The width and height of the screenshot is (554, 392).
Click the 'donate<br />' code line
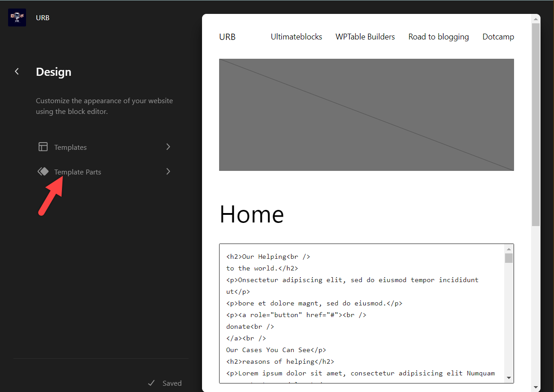(x=250, y=327)
